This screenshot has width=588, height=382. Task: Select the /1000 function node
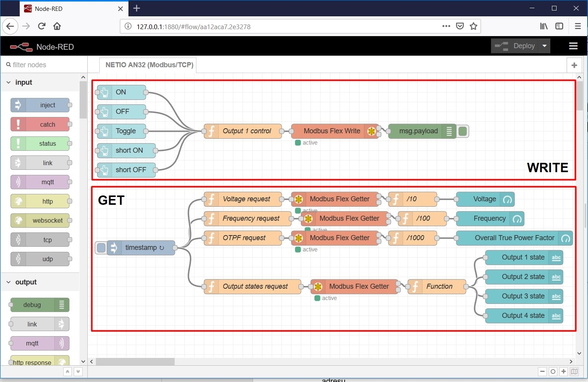tap(413, 238)
